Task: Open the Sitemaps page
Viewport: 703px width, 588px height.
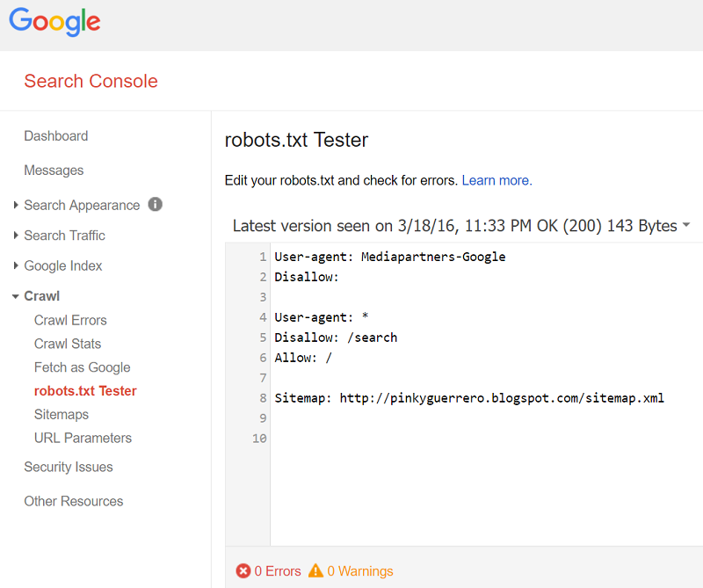Action: [62, 415]
